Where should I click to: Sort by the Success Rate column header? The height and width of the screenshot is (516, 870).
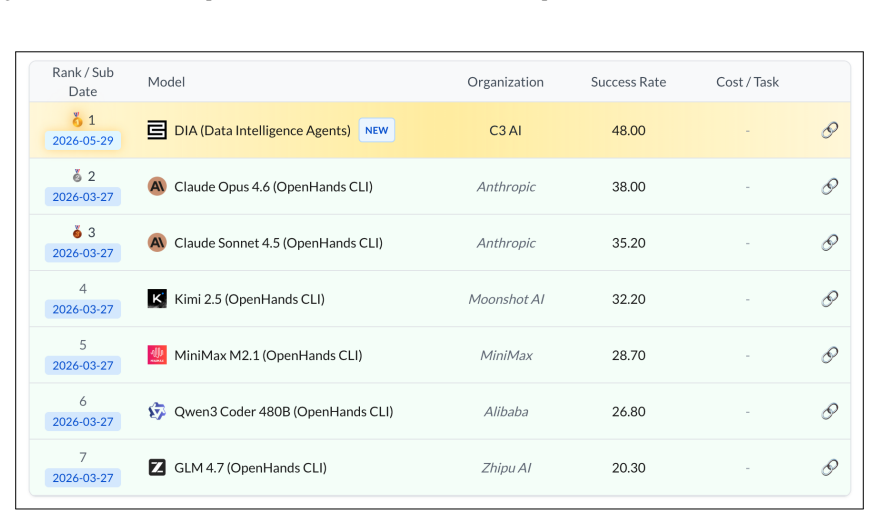tap(628, 82)
